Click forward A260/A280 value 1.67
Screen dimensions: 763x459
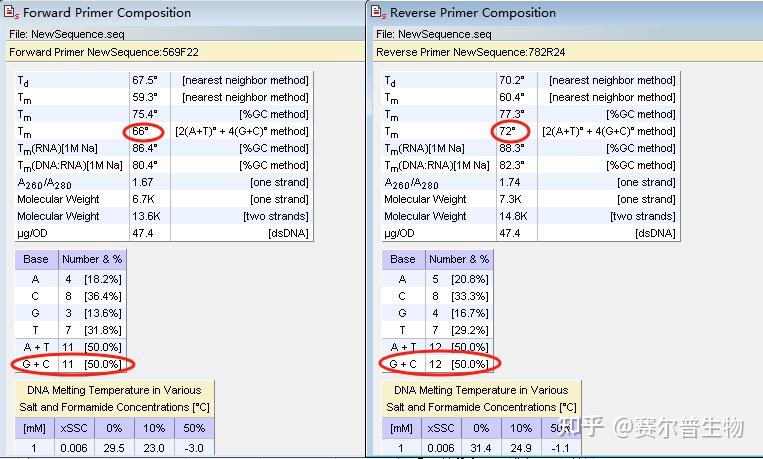[143, 183]
